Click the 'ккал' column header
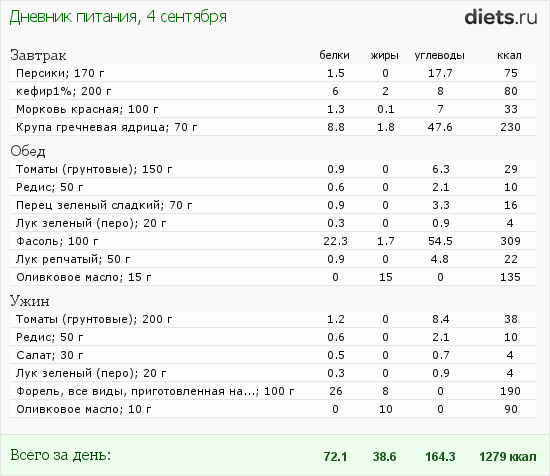The height and width of the screenshot is (476, 550). pos(509,55)
